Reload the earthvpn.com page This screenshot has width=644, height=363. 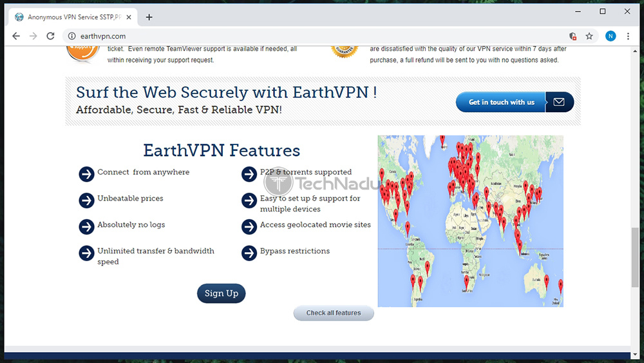[x=50, y=36]
